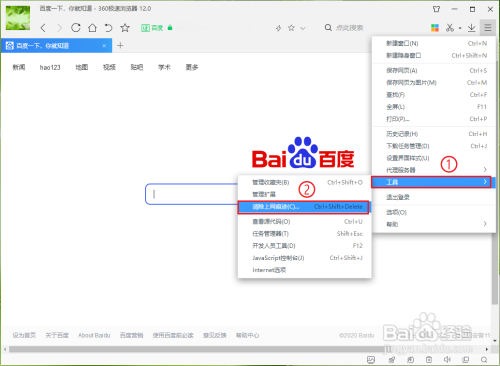Select 保存网页(A) menu item

(x=433, y=70)
